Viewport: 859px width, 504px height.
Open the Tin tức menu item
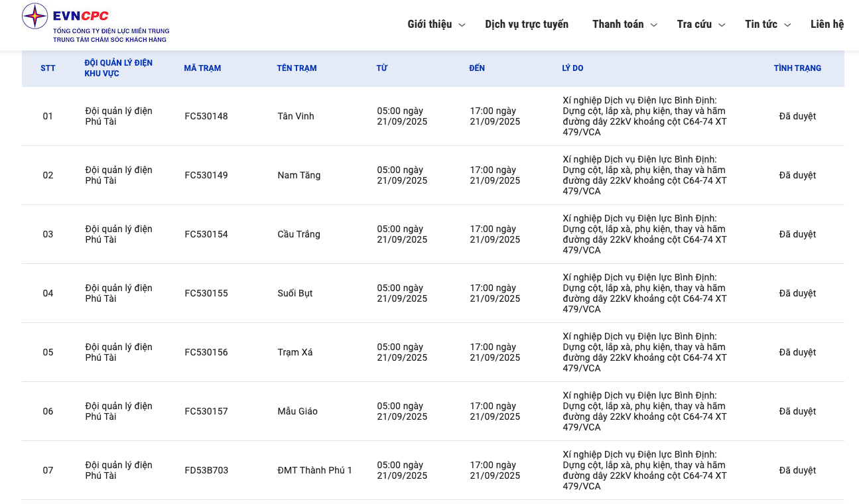click(x=761, y=25)
